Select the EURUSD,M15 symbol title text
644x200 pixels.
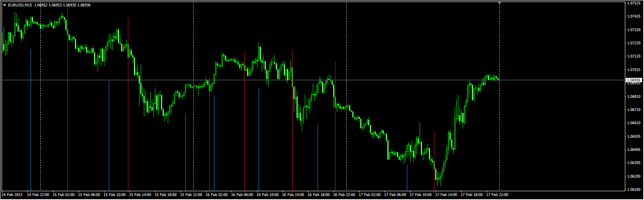coord(20,5)
